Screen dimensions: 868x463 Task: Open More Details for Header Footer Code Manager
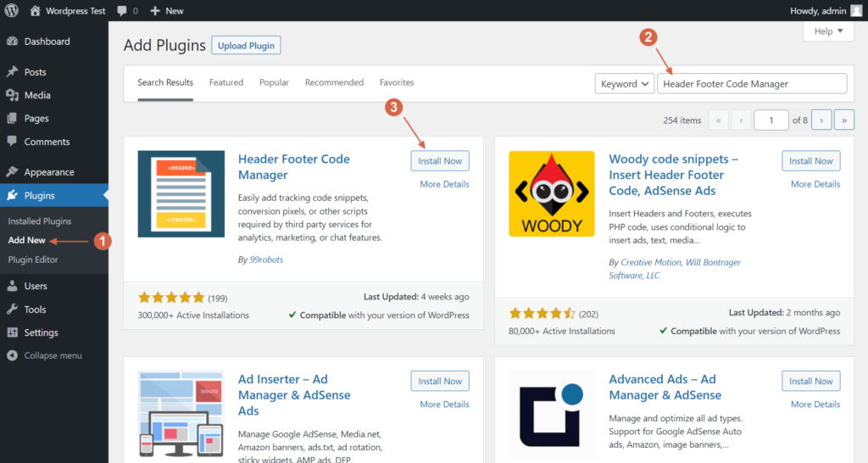click(x=444, y=184)
